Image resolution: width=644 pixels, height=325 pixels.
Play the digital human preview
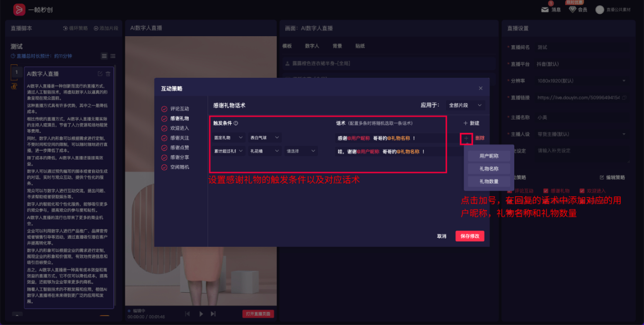201,314
